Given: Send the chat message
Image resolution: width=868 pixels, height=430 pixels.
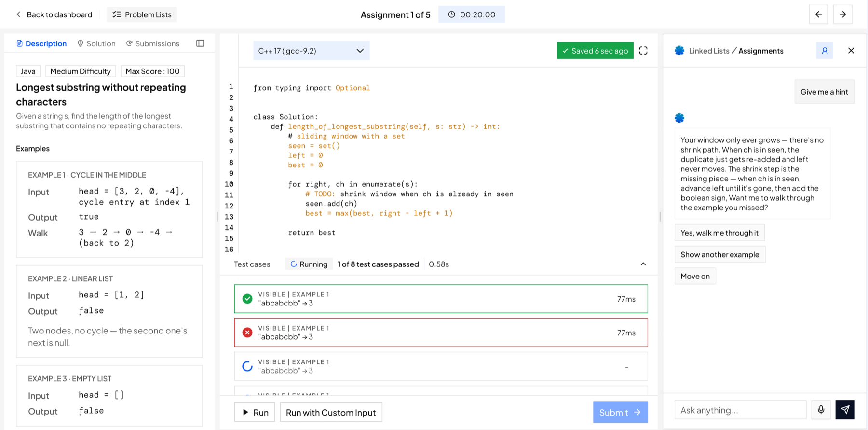Looking at the screenshot, I should (x=845, y=410).
